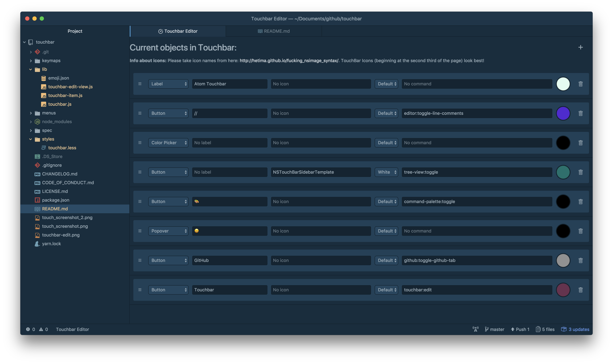Image resolution: width=613 pixels, height=364 pixels.
Task: Click the drag handle icon on Color Picker row
Action: click(x=140, y=142)
